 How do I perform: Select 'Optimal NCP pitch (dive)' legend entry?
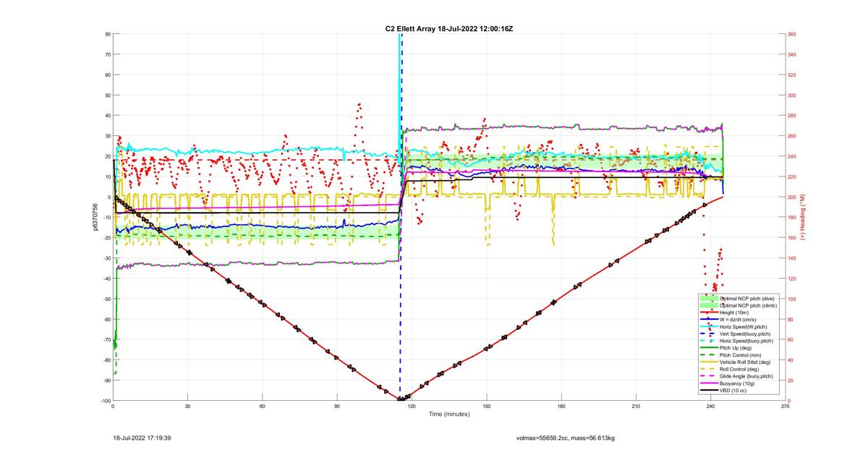(x=747, y=298)
